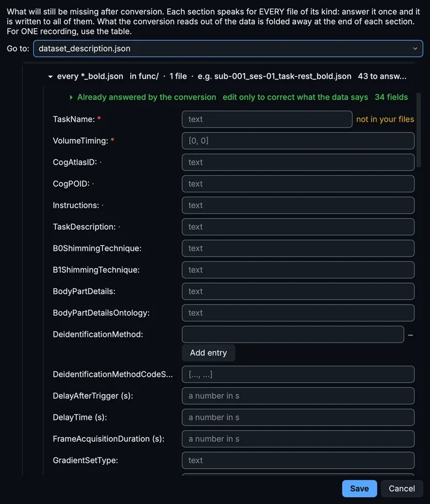Cancel the metadata form
Viewport: 430px width, 504px height.
click(402, 489)
